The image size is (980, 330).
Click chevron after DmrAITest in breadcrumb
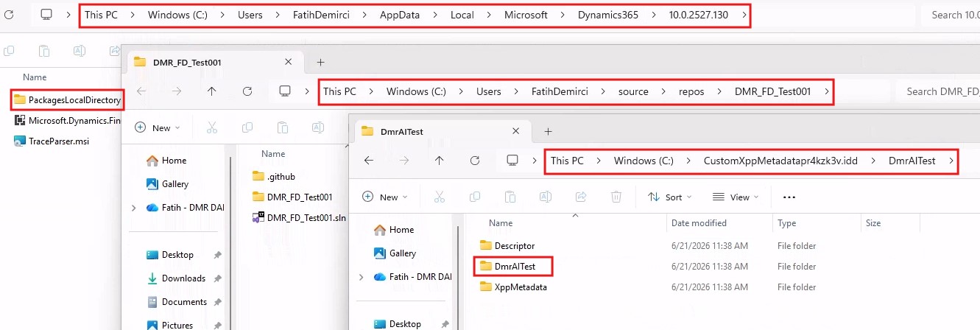click(951, 161)
